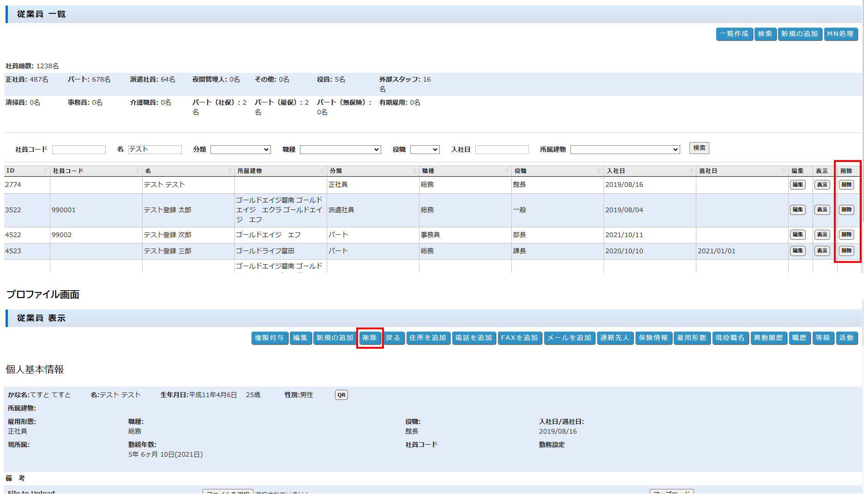Click 表示 button for row ID 4523
The height and width of the screenshot is (494, 868).
click(822, 250)
